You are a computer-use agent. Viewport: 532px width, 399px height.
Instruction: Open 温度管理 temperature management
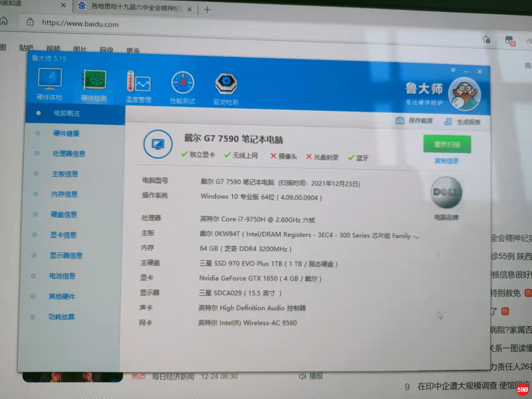click(x=138, y=87)
